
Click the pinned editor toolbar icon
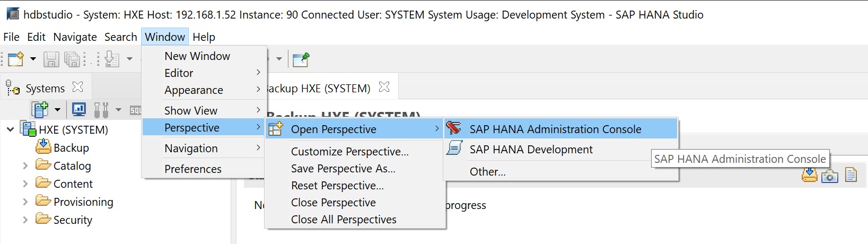pyautogui.click(x=301, y=59)
